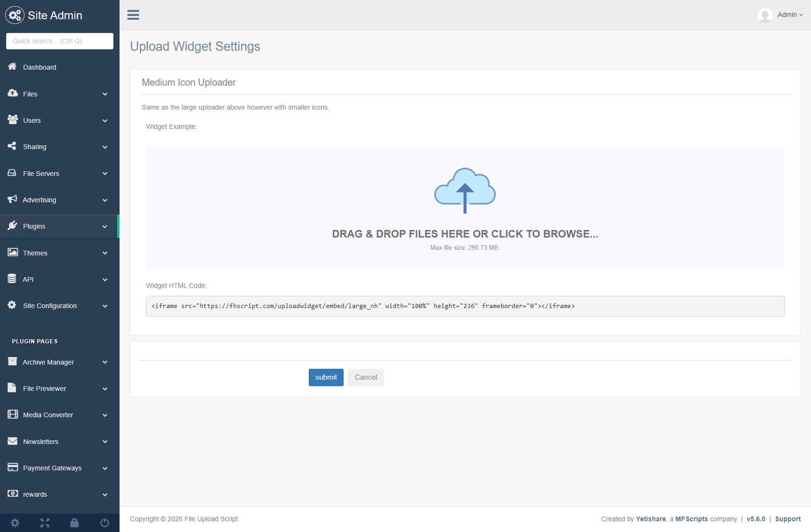
Task: Click the Dashboard home icon
Action: pyautogui.click(x=12, y=67)
